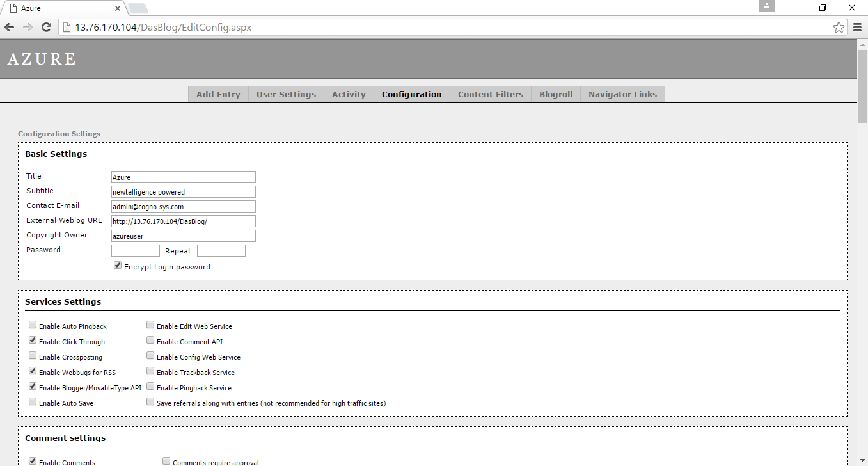Close the Azure browser tab
The width and height of the screenshot is (868, 466).
pos(117,9)
